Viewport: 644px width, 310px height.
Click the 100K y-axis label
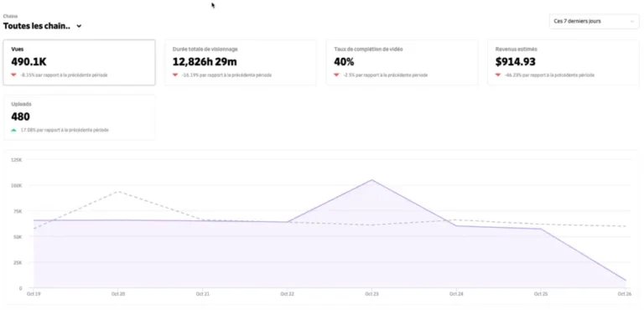17,186
